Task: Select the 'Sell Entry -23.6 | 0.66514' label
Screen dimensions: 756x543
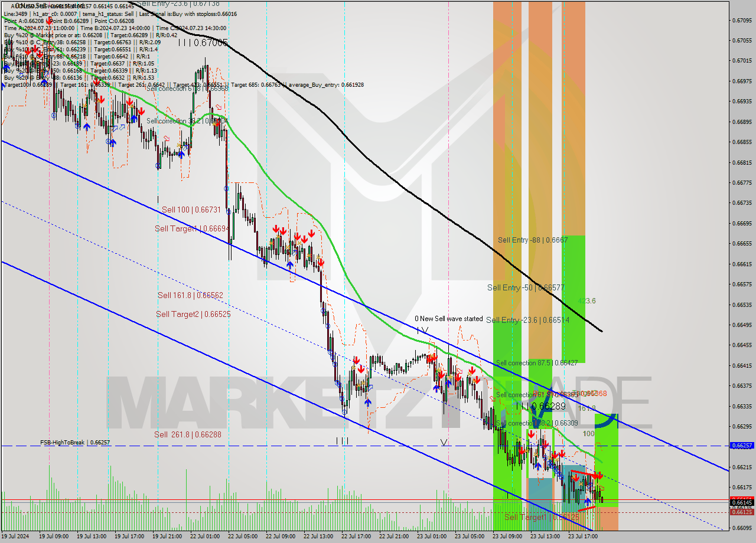Action: pos(528,320)
